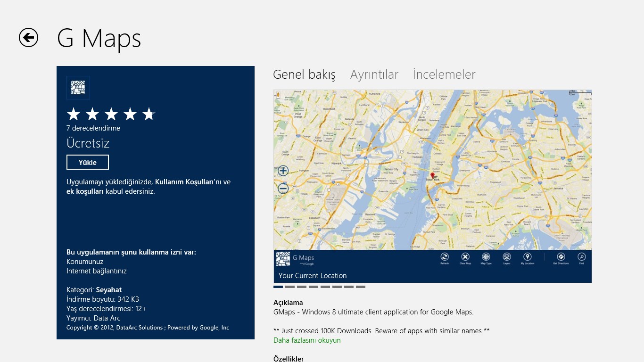Click the G Maps app tile icon in blue panel
Viewport: 644px width, 362px height.
coord(78,88)
